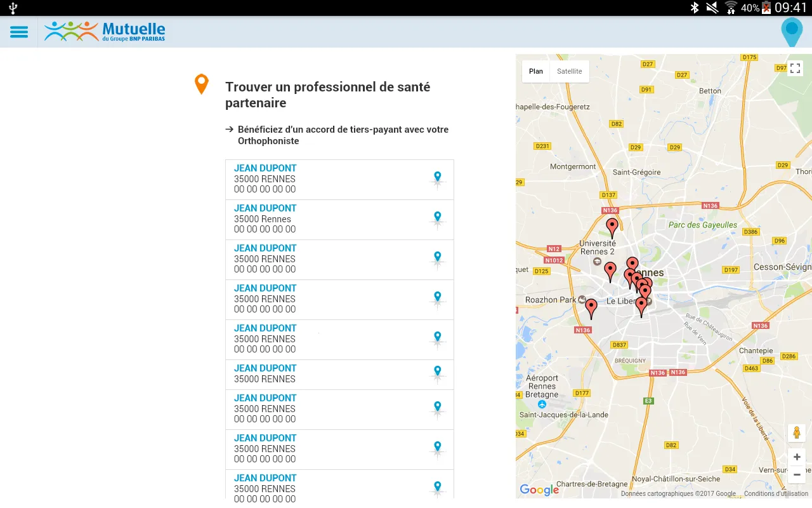Tap the Université Rennes 2 graduation cap icon
The width and height of the screenshot is (812, 508).
pos(596,262)
